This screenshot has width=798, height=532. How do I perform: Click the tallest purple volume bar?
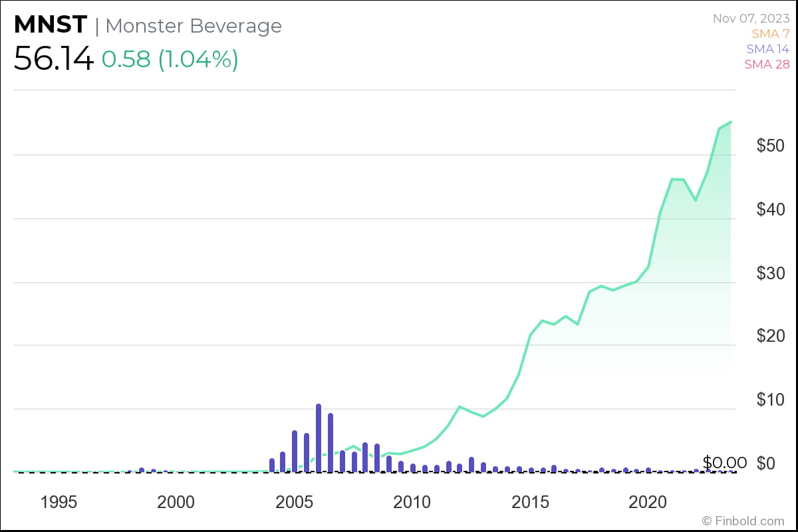(319, 438)
